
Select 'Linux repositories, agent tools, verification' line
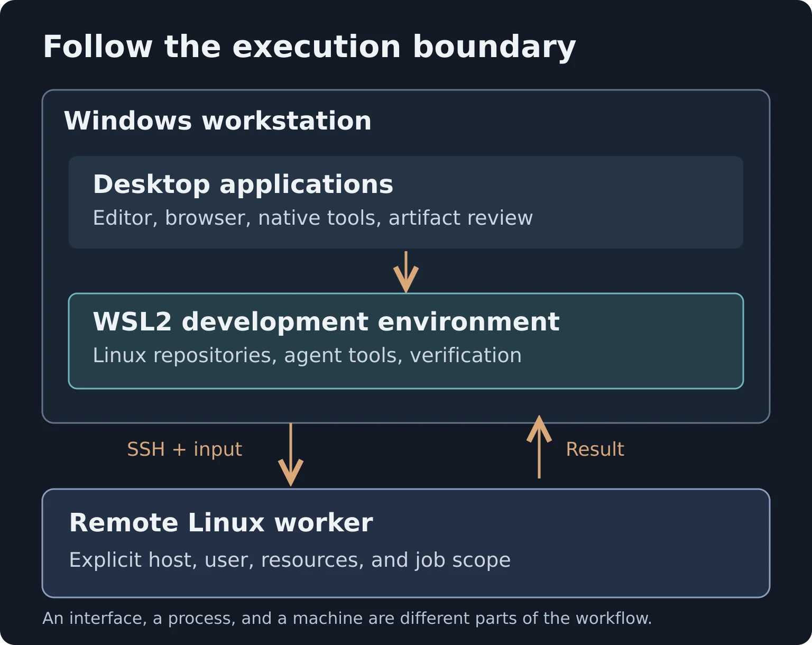tap(307, 356)
